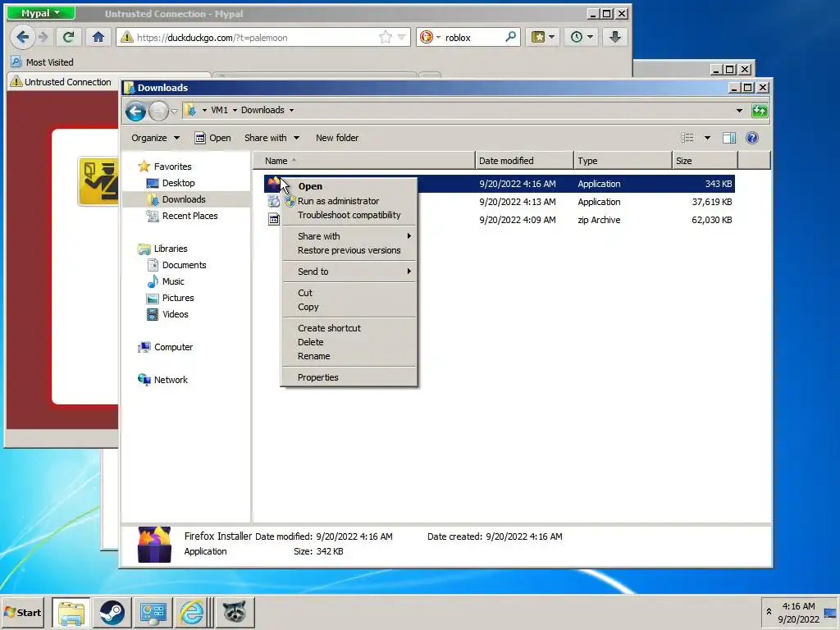
Task: Bookmark the page with the star icon
Action: coord(386,37)
